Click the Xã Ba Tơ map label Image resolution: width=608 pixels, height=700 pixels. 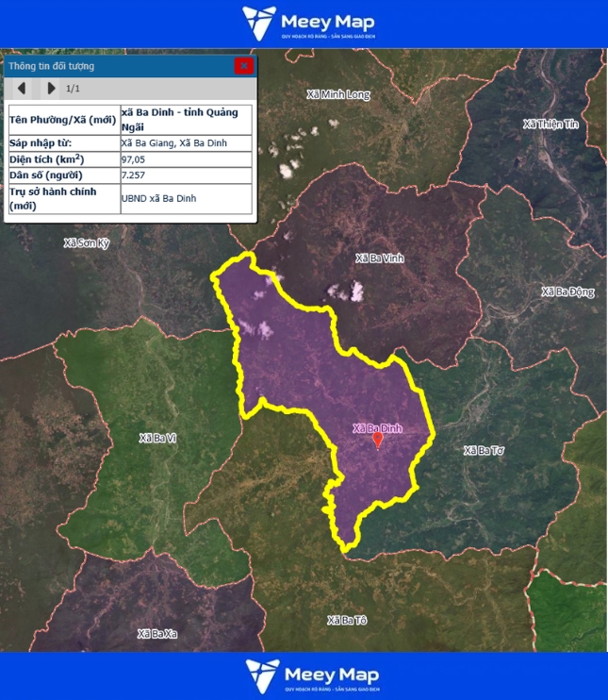[x=484, y=450]
